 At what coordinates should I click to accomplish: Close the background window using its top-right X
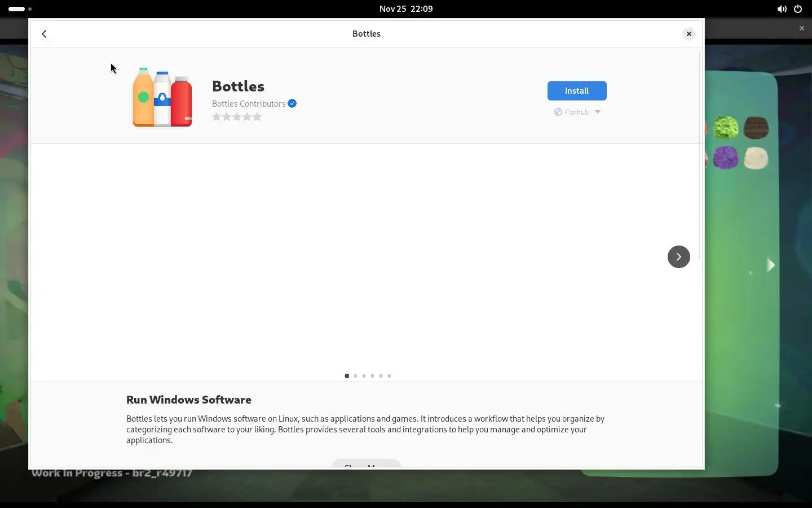(x=802, y=28)
